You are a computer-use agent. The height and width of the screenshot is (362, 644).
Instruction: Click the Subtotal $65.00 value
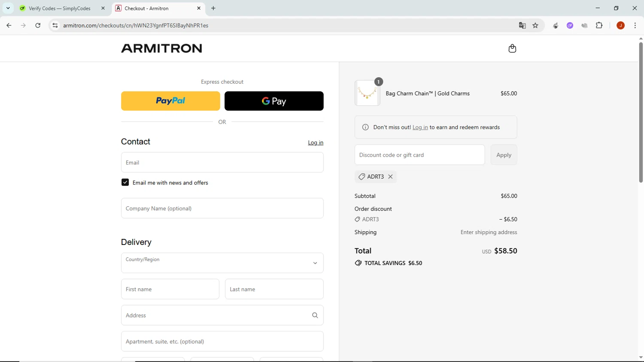point(509,196)
